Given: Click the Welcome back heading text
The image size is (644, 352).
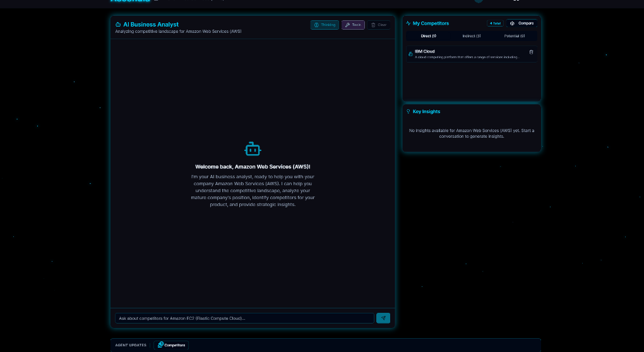Looking at the screenshot, I should (x=253, y=167).
